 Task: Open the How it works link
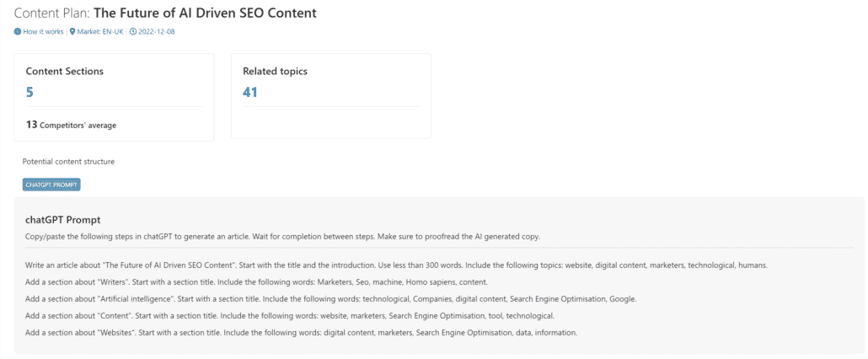(43, 31)
